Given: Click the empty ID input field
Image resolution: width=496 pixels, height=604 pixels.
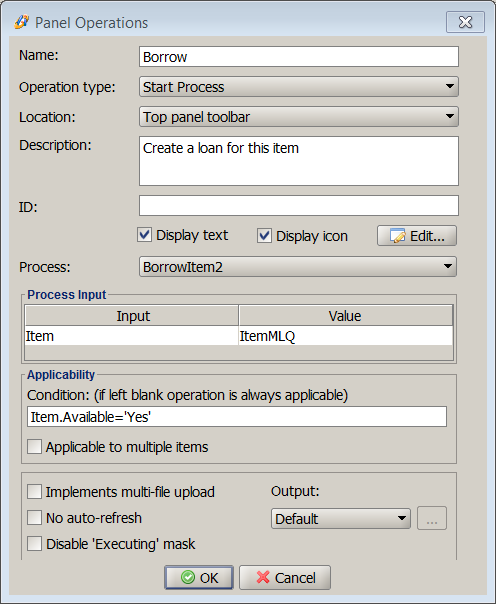Looking at the screenshot, I should click(x=299, y=205).
